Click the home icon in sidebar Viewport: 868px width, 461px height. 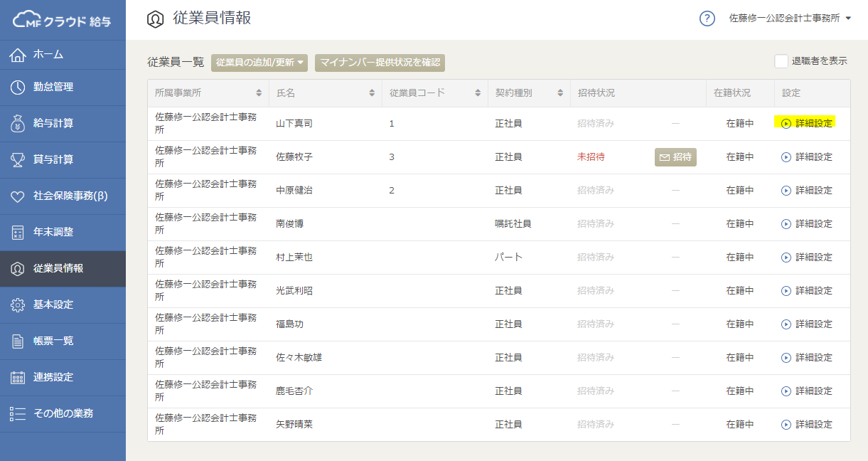18,55
